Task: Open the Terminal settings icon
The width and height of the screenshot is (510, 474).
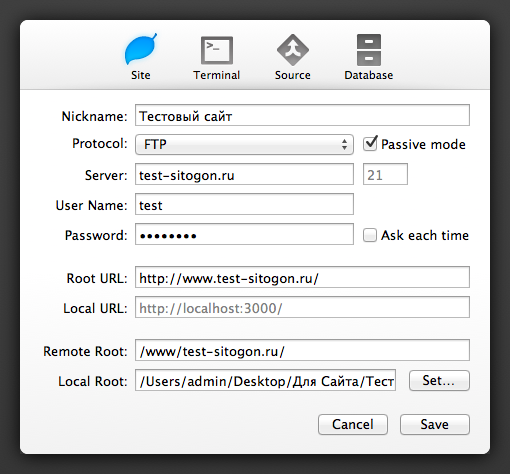Action: pyautogui.click(x=217, y=50)
